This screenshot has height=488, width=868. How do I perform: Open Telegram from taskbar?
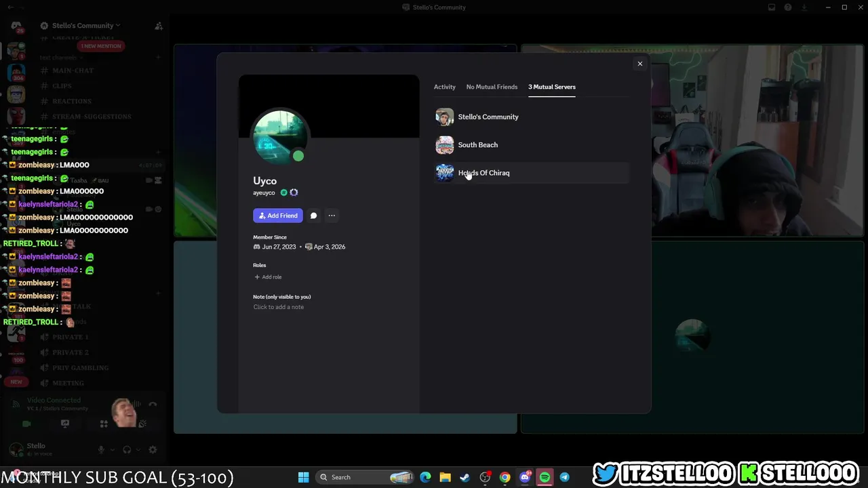[564, 477]
